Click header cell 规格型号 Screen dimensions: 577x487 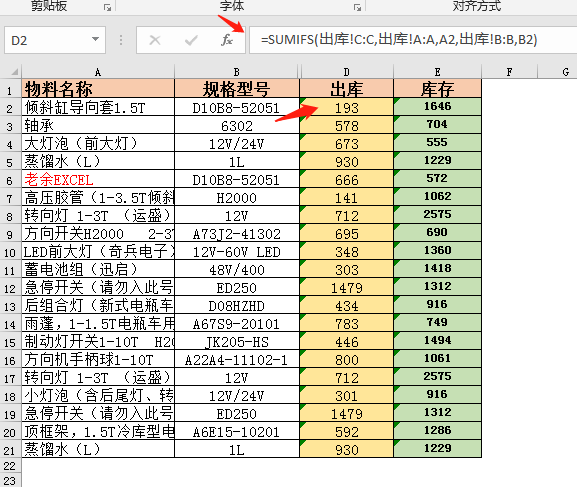pos(237,89)
